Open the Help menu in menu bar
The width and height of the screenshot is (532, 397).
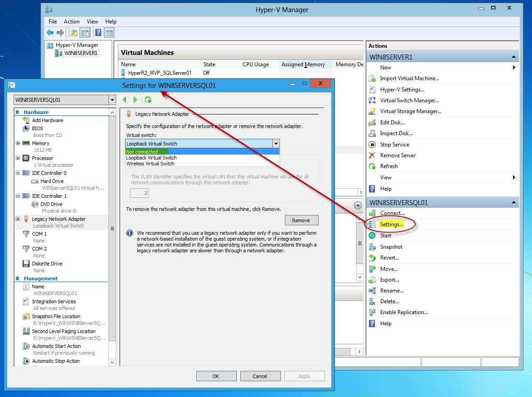(x=111, y=21)
